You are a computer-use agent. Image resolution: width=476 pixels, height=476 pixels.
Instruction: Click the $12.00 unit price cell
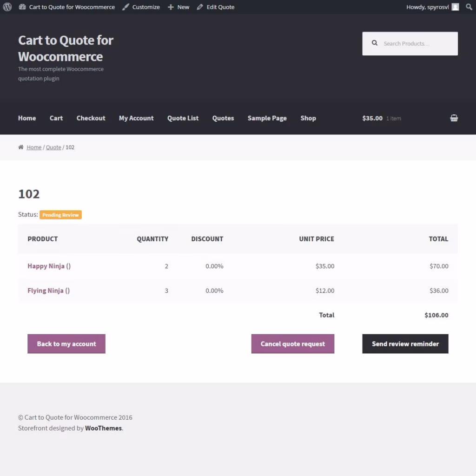coord(325,291)
